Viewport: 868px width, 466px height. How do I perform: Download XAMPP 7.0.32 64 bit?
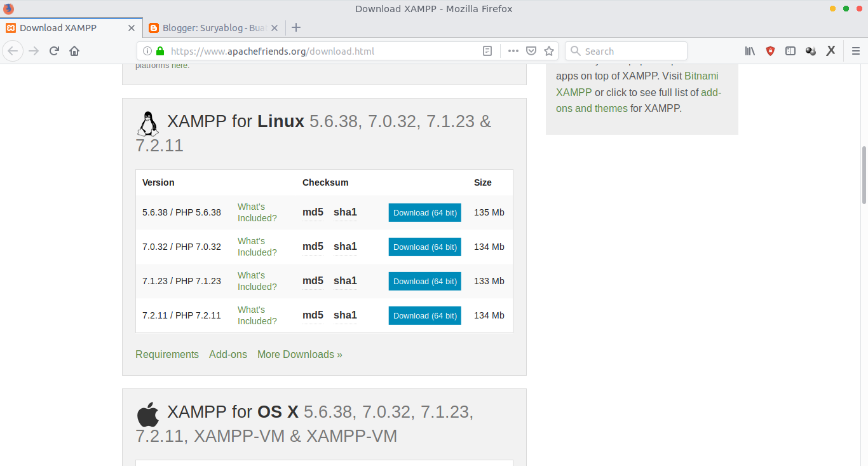pos(424,247)
